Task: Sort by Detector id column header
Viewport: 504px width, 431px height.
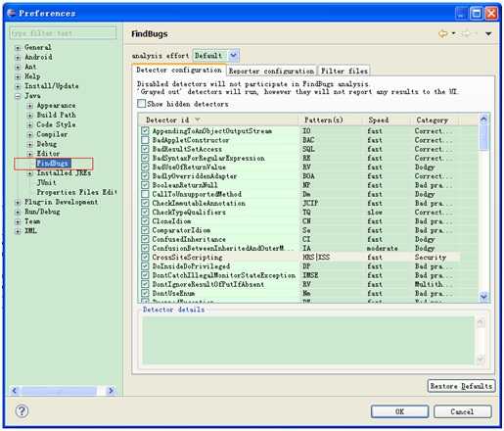Action: point(218,120)
